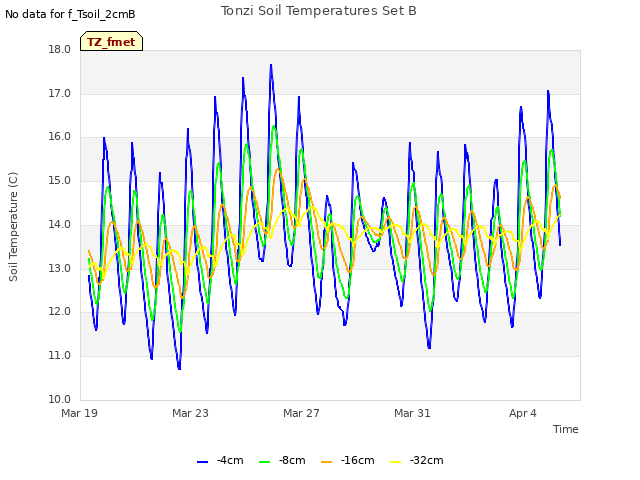The image size is (640, 480).
Task: Select the -16cm legend label
Action: tap(358, 460)
